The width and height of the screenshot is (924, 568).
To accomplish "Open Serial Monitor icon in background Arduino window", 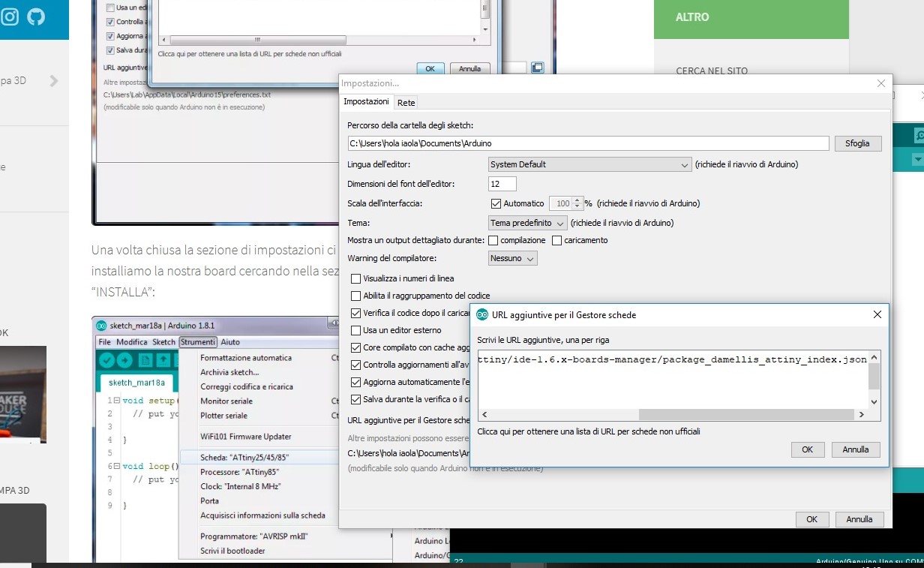I will pos(919,136).
